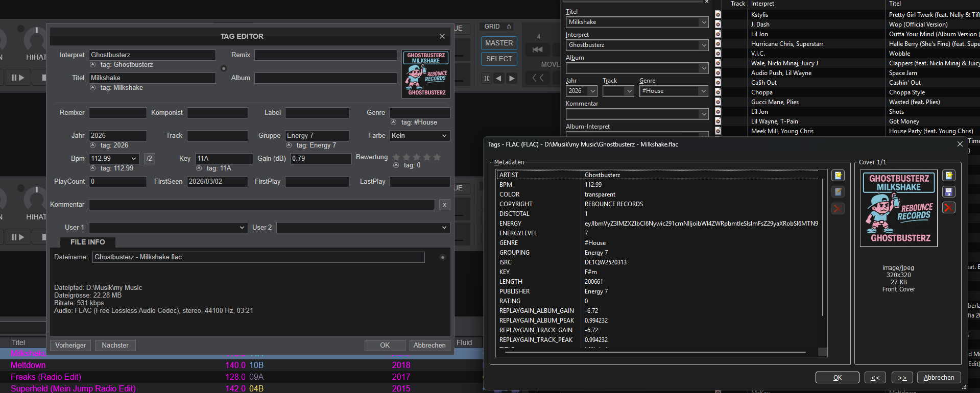Select the FILE INFO tab

point(87,242)
